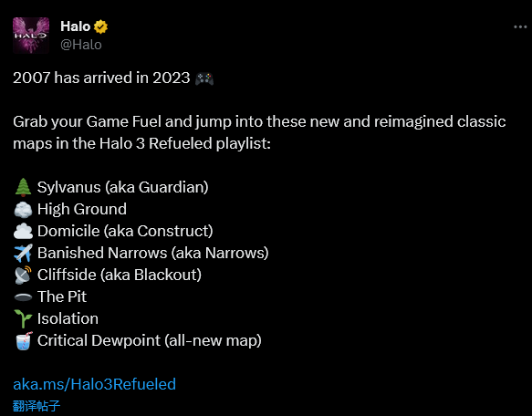
Task: Click the satellite dish emoji beside Cliffside
Action: coord(23,276)
